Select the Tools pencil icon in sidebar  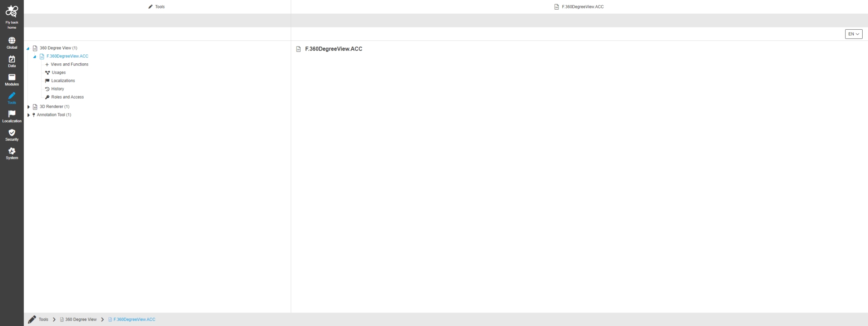[12, 96]
